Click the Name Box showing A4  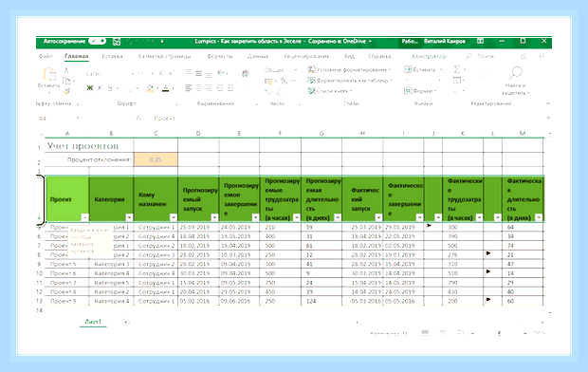(x=58, y=119)
